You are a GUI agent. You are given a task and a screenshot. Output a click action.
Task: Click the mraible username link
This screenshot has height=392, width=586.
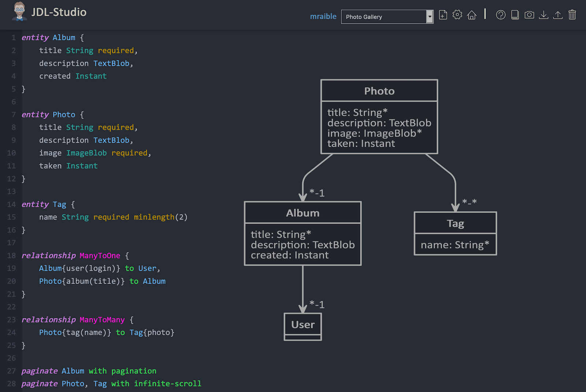point(323,16)
